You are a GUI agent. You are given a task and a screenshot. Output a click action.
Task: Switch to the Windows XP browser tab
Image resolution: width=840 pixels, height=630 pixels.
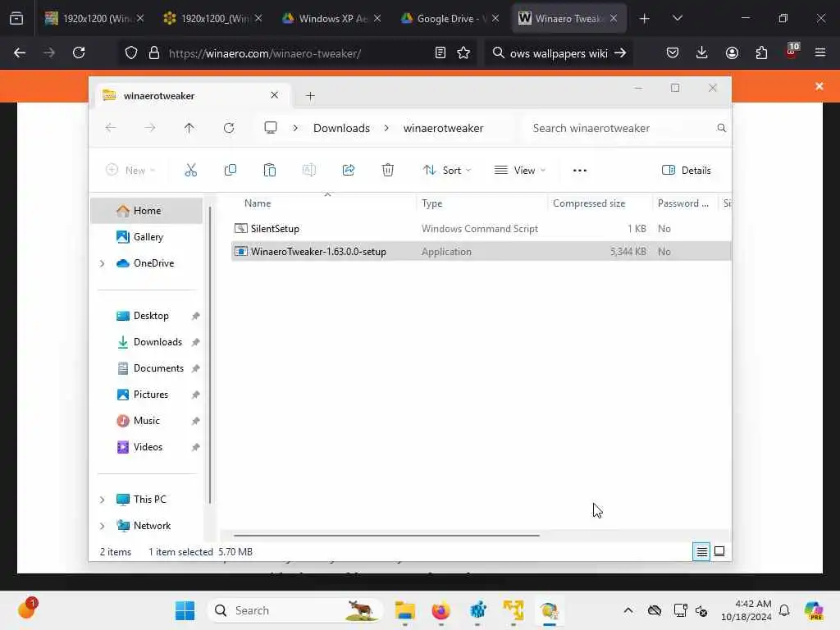332,19
